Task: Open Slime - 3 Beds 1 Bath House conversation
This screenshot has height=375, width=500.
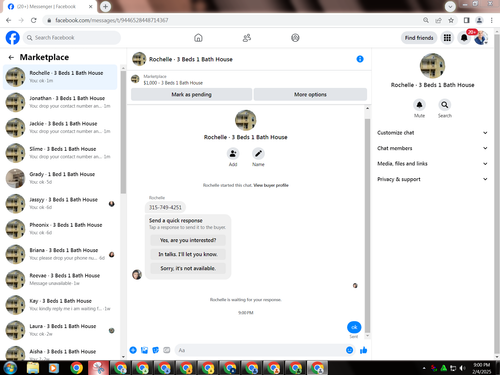Action: 60,153
